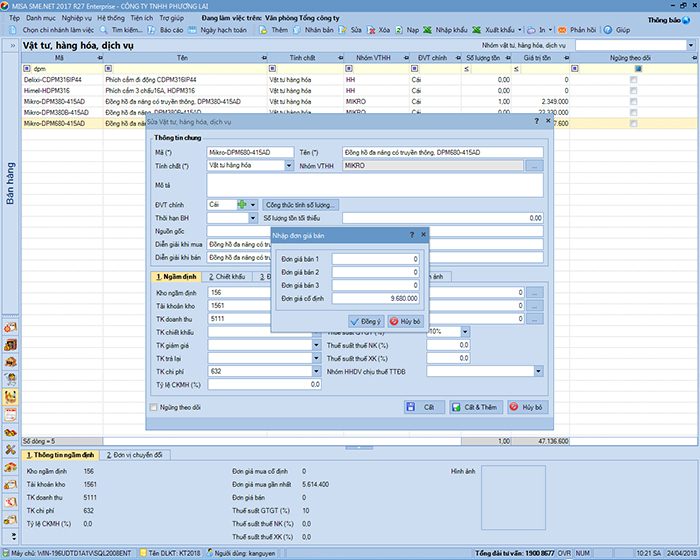Switch to the 2. Chiết khấu tab
This screenshot has height=560, width=700.
click(227, 277)
